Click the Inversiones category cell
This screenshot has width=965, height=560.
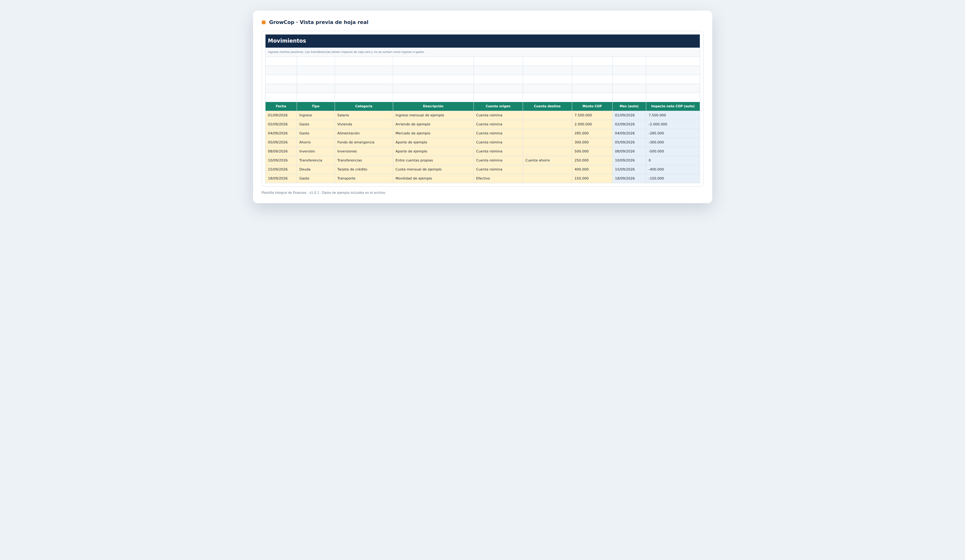coord(364,152)
